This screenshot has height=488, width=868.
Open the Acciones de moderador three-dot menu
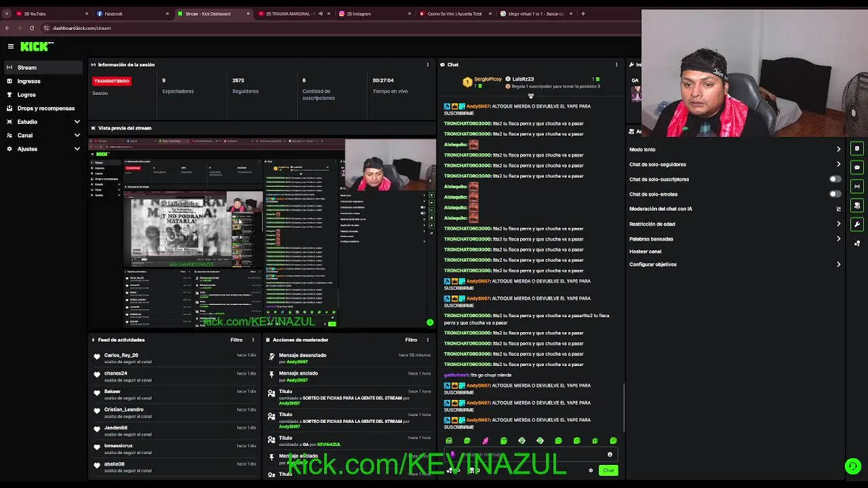click(x=427, y=340)
